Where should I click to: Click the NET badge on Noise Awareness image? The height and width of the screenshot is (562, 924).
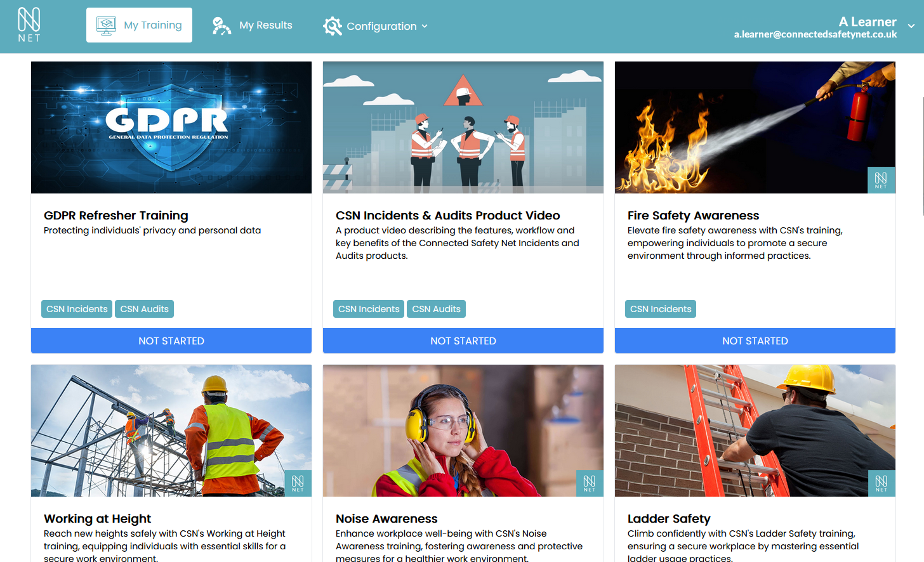[590, 483]
